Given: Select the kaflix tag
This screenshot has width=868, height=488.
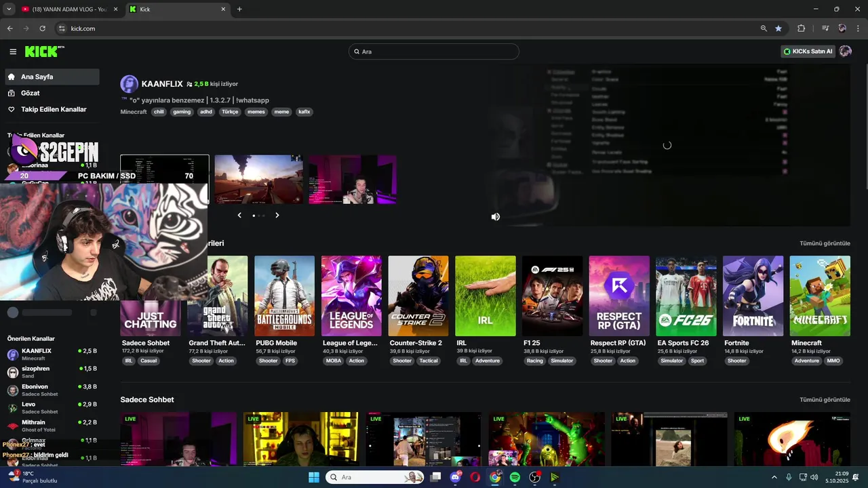Looking at the screenshot, I should (304, 112).
